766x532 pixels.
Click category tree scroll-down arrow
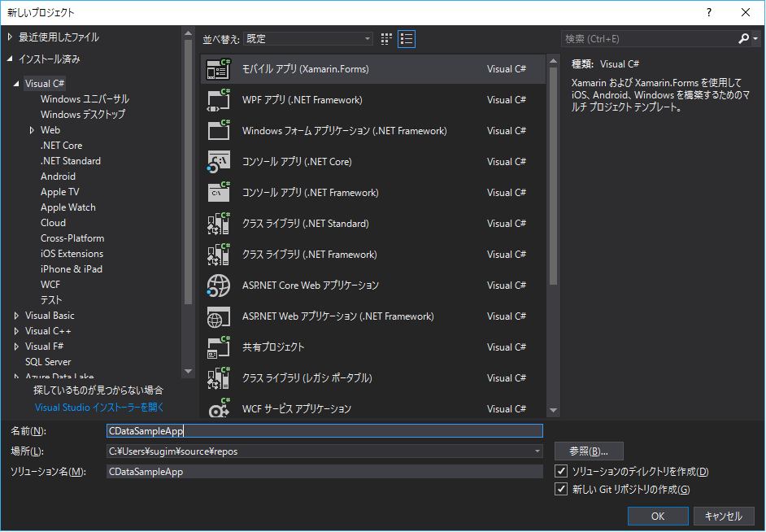188,372
